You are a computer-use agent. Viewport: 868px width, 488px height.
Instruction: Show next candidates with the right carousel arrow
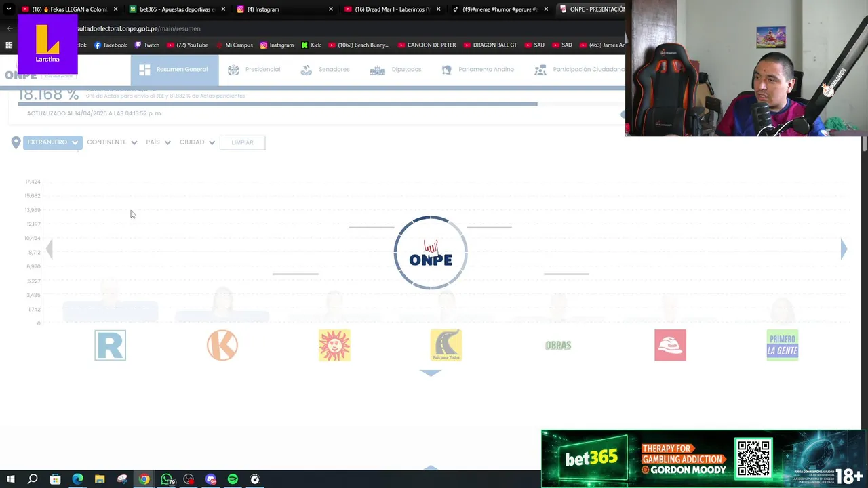point(844,249)
